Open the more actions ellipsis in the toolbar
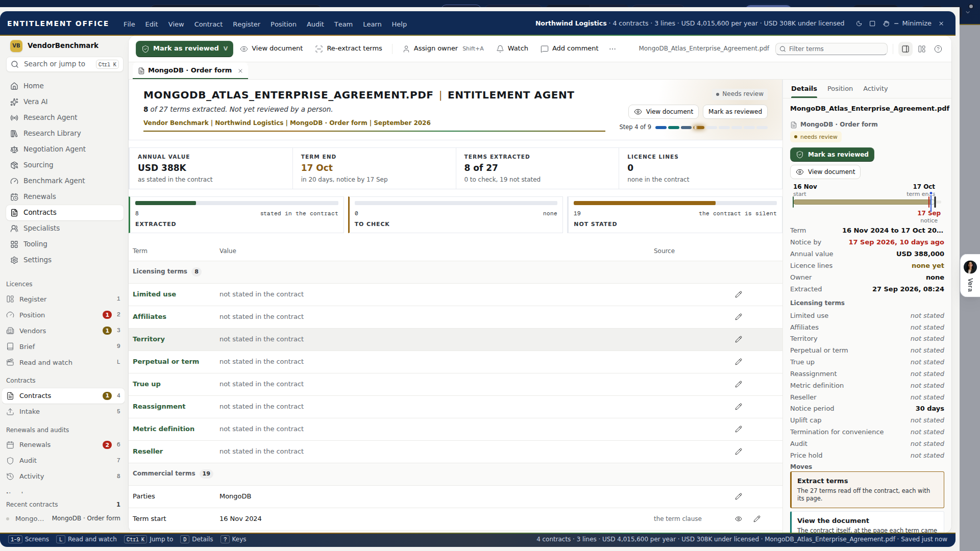This screenshot has height=551, width=980. [612, 49]
